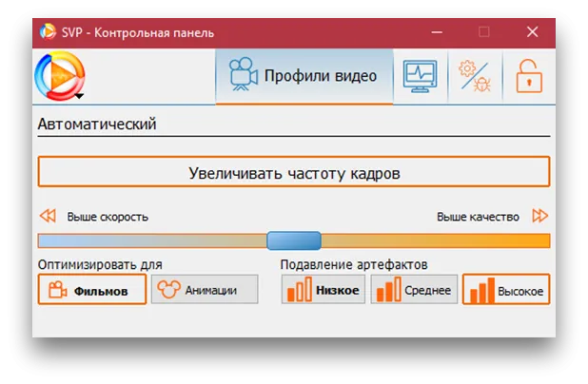This screenshot has height=384, width=588.
Task: Switch to Профили видео tab
Action: coord(304,76)
